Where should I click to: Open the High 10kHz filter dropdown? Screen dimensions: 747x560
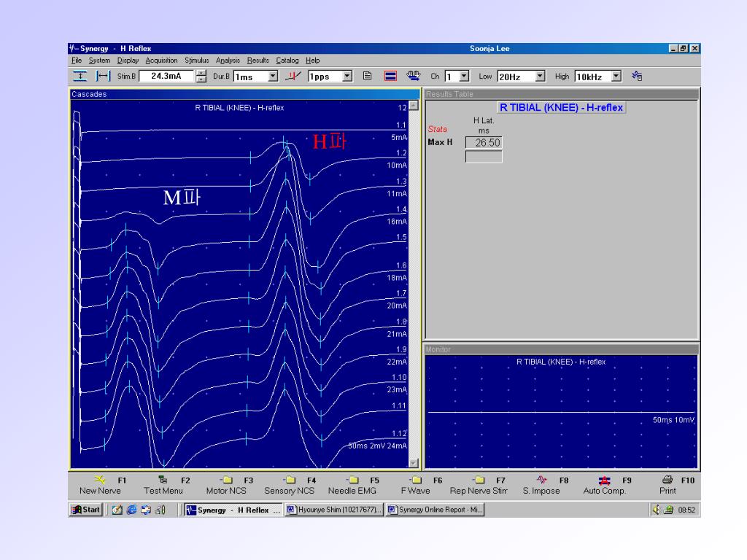(x=616, y=76)
